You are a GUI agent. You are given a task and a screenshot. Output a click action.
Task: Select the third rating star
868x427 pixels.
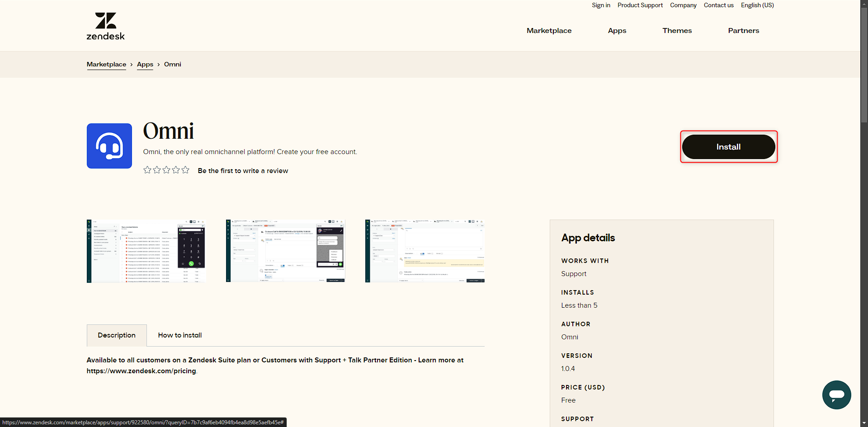(166, 170)
